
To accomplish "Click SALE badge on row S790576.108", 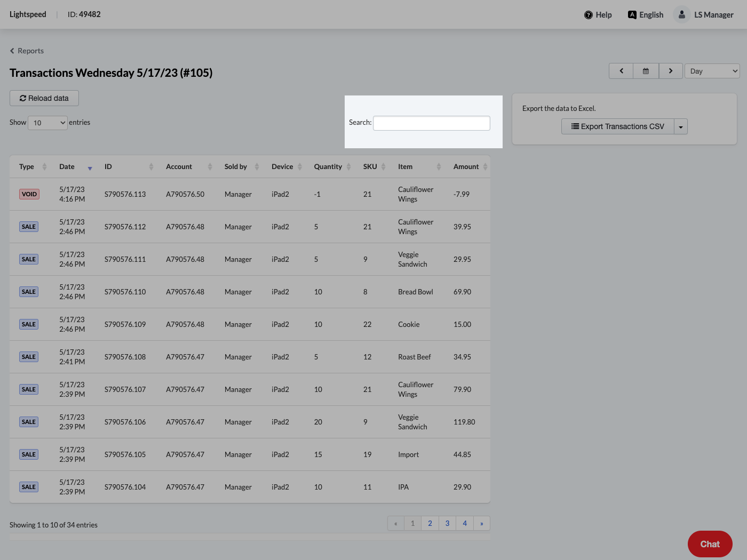I will [x=29, y=357].
